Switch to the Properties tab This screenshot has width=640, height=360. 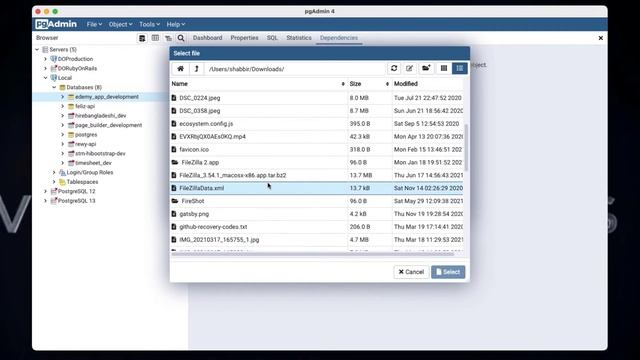point(244,38)
